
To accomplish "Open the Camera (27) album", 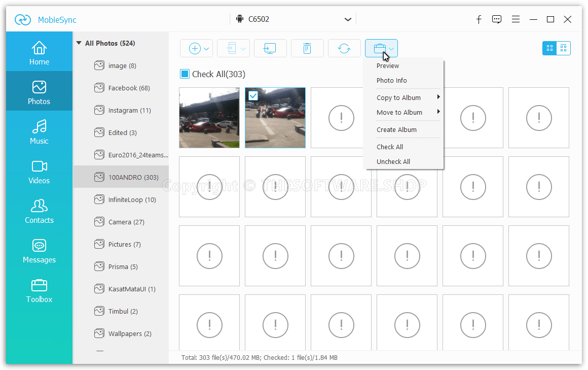I will 121,222.
